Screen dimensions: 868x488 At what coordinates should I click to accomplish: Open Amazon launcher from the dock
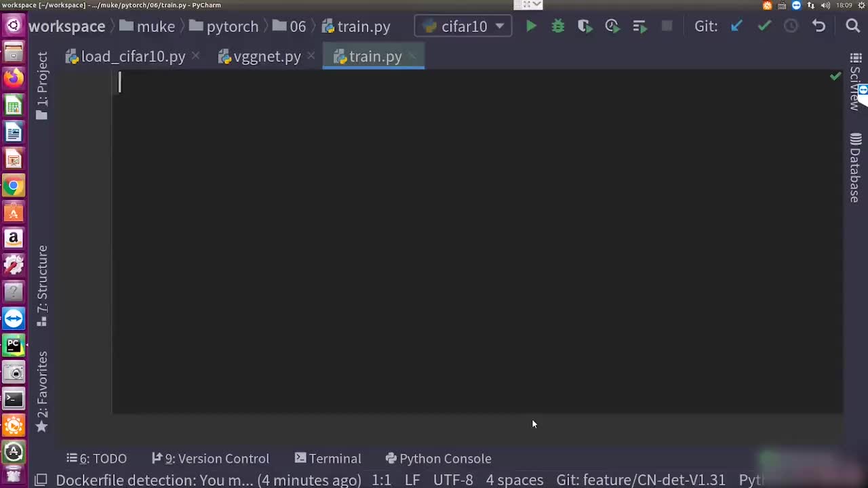[x=14, y=239]
